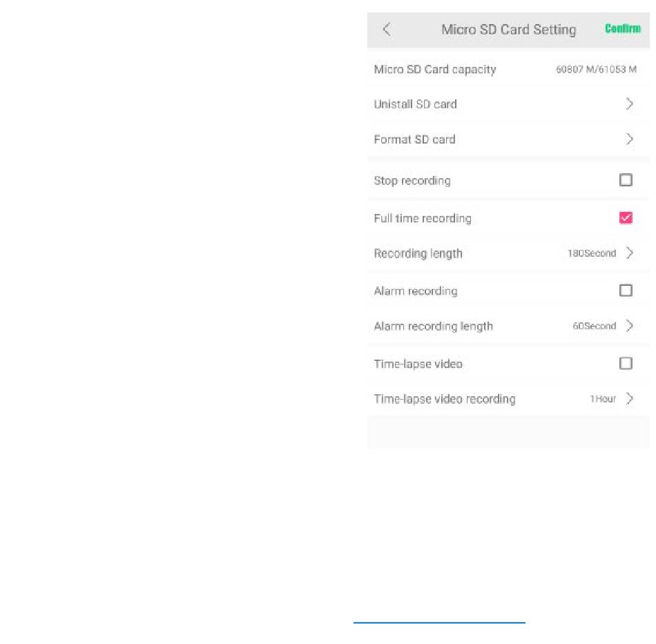Open the Unistall SD card chevron
The width and height of the screenshot is (656, 644).
629,104
